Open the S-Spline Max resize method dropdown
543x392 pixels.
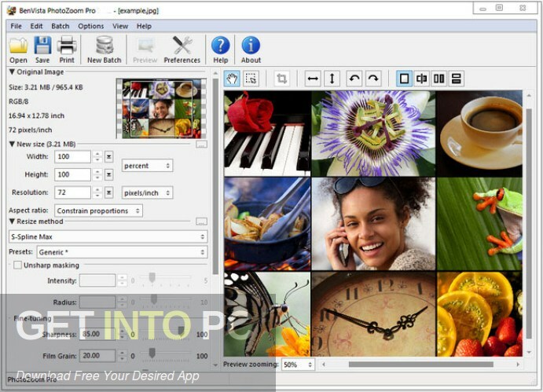coord(108,237)
